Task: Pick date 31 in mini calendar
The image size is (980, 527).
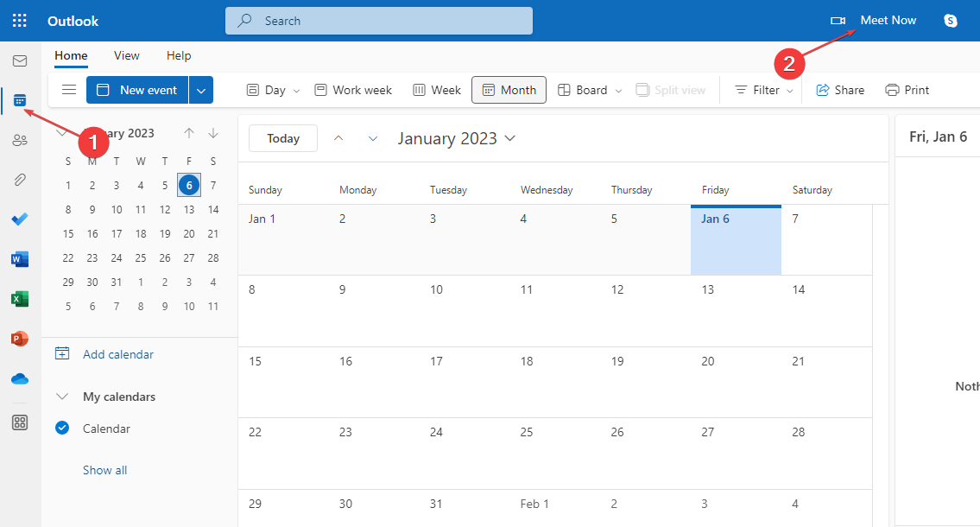Action: [x=117, y=282]
